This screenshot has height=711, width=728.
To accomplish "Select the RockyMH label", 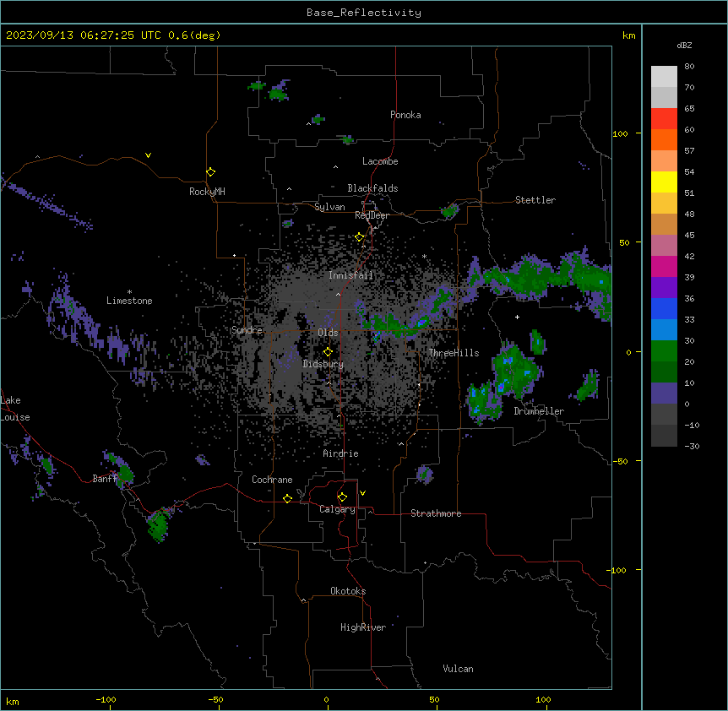I will tap(207, 192).
